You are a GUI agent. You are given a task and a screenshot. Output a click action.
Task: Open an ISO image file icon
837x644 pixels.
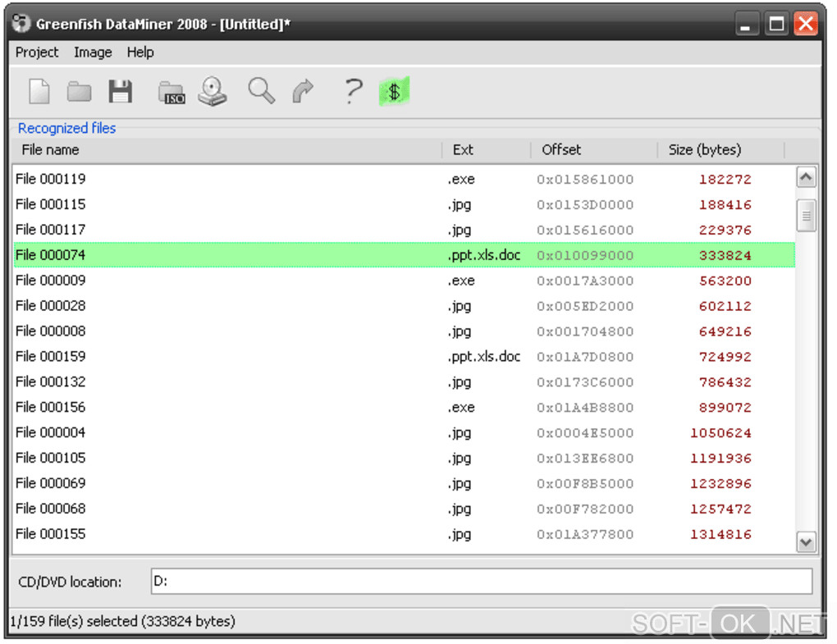(x=172, y=93)
